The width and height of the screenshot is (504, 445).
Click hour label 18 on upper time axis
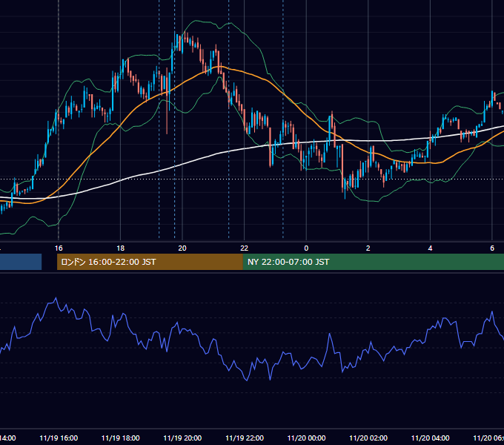pos(121,248)
